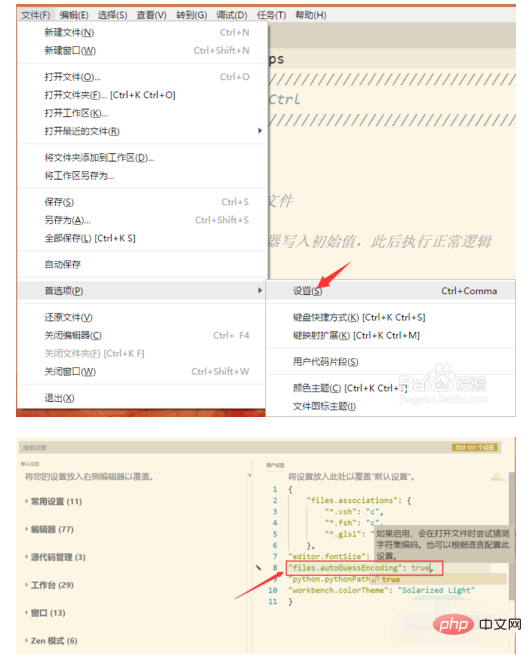Screen dimensions: 532x657
Task: Expand the 窗口 (13) settings group
Action: (x=45, y=613)
